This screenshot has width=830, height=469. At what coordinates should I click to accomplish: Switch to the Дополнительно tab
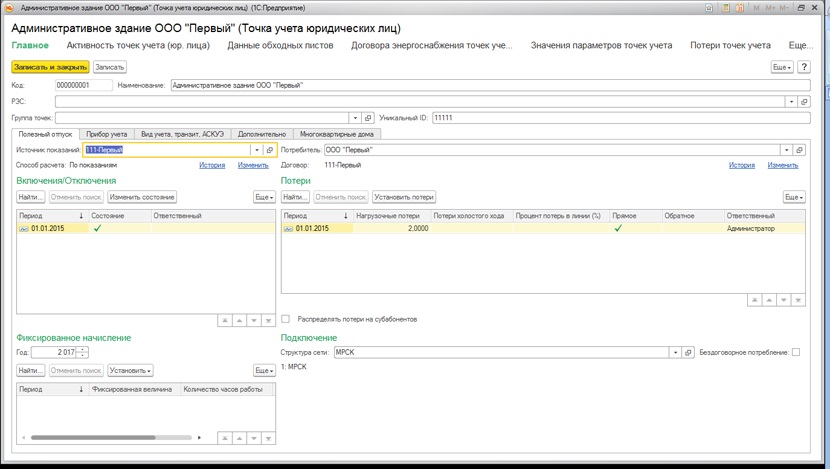click(x=261, y=134)
